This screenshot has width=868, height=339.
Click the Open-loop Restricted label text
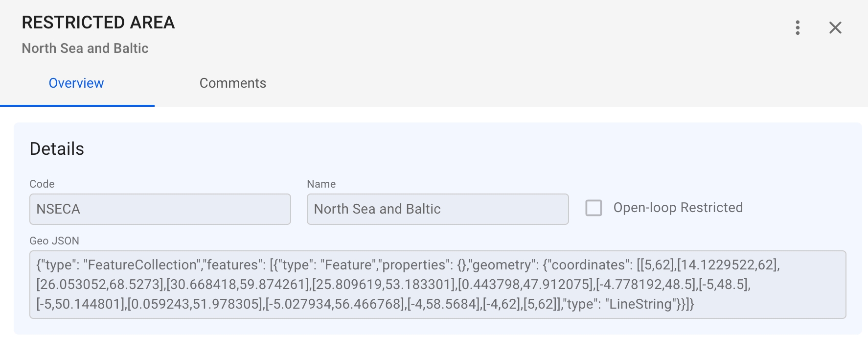pos(678,208)
